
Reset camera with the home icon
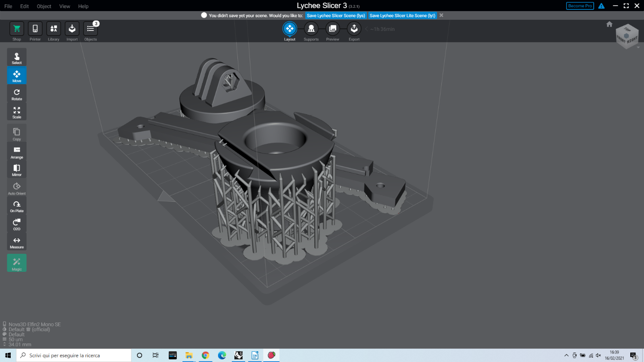coord(609,24)
